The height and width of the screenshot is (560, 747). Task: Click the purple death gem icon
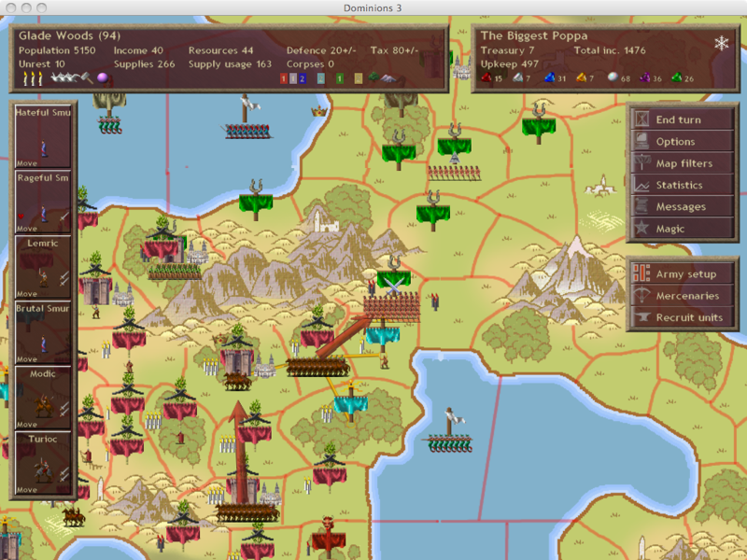pos(645,77)
